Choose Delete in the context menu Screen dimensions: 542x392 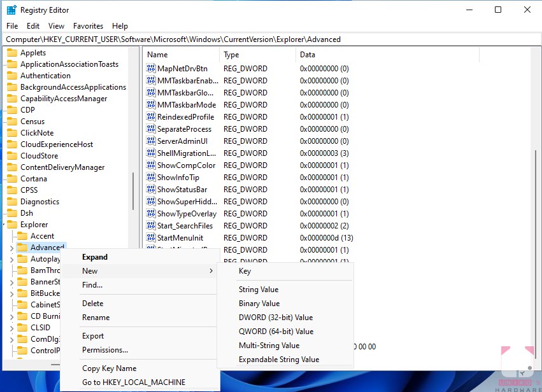139,304
